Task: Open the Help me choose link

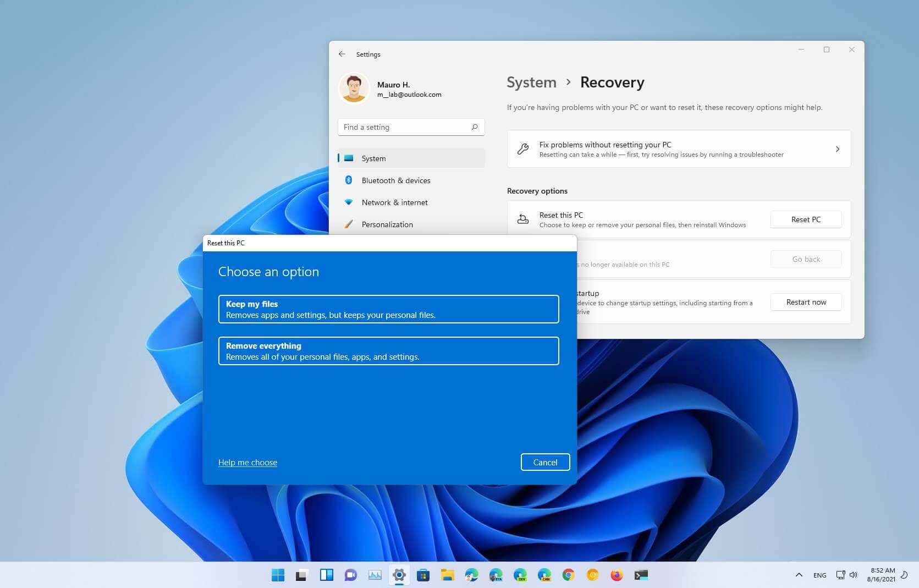Action: (247, 463)
